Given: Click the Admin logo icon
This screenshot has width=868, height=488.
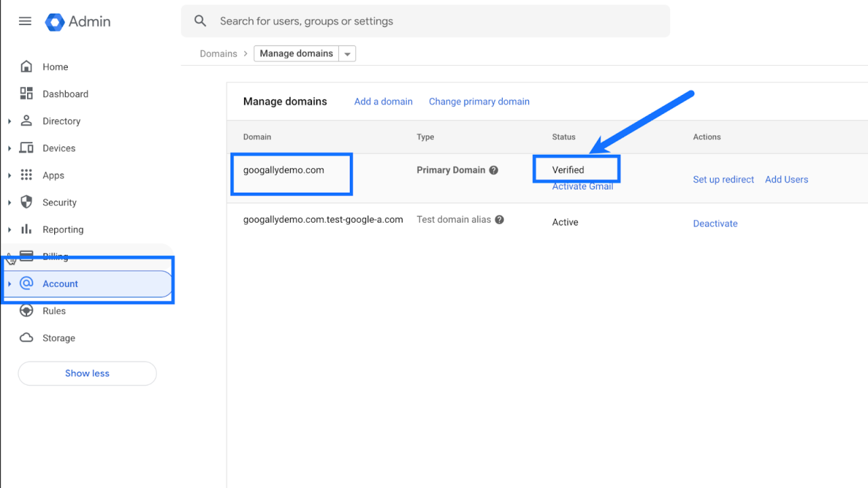Looking at the screenshot, I should (x=54, y=22).
